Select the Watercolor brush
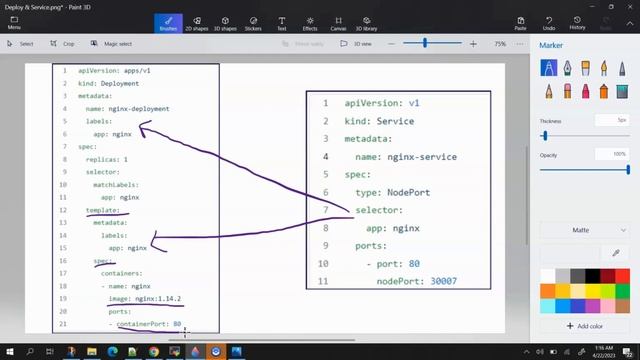Viewport: 640px width, 360px height. point(604,68)
